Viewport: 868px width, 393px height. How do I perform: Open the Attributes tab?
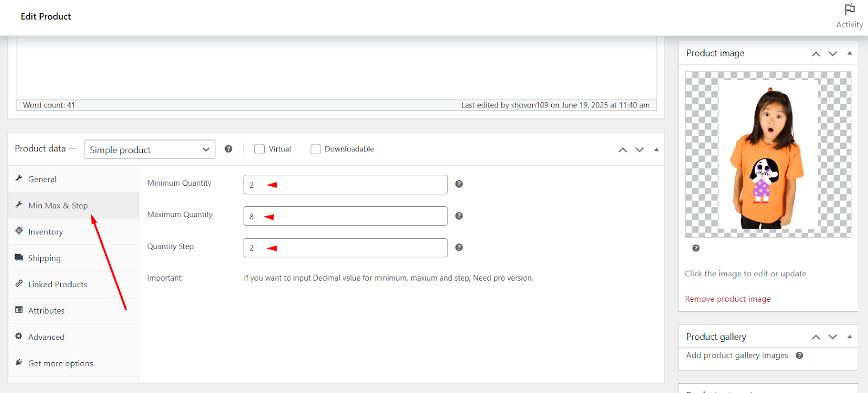point(74,310)
